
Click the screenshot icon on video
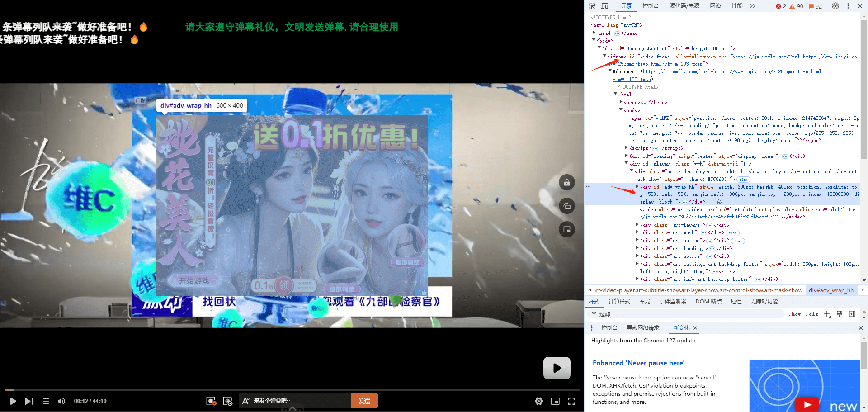(567, 206)
